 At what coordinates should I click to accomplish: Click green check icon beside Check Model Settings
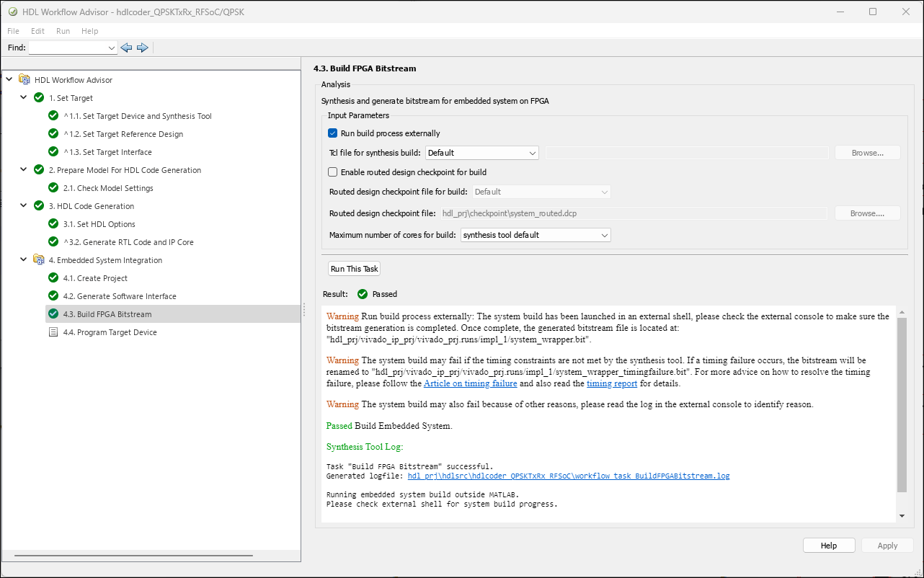(53, 188)
